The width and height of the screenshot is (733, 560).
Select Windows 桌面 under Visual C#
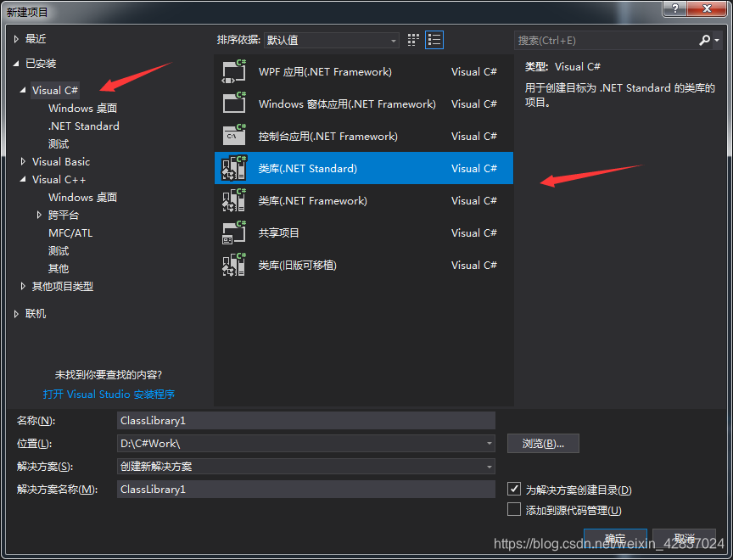click(83, 109)
